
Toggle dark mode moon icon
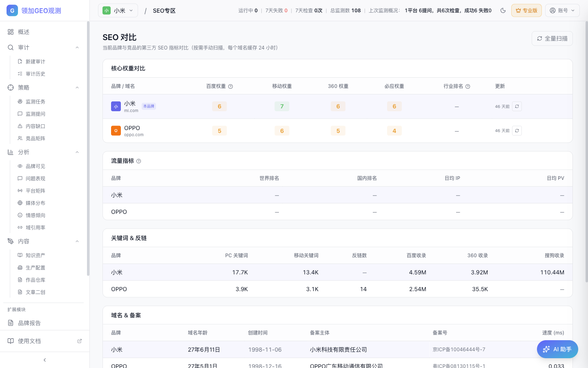pyautogui.click(x=503, y=11)
